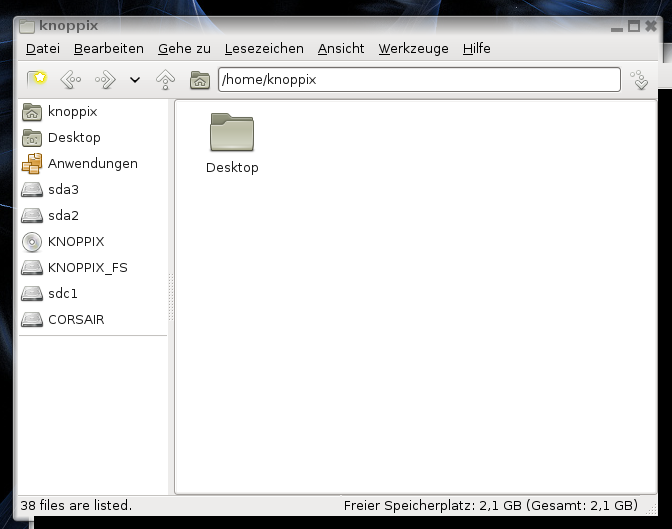Select the Desktop folder icon in file view
This screenshot has height=529, width=672.
(232, 132)
